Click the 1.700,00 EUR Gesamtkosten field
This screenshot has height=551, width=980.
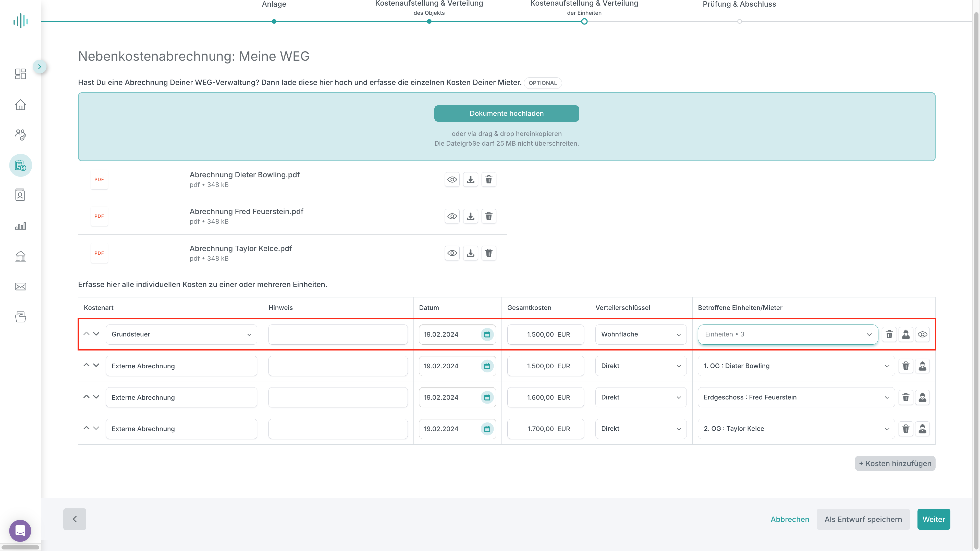[x=546, y=429]
